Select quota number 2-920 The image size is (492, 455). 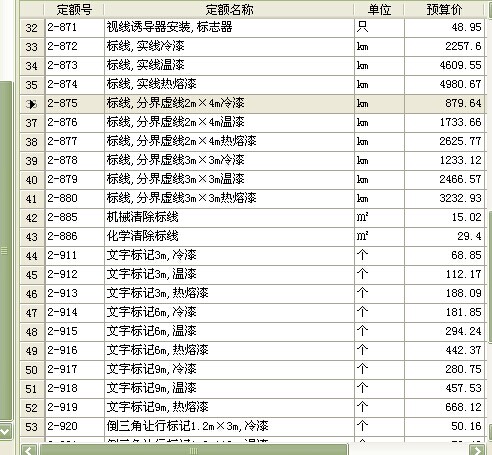point(74,427)
